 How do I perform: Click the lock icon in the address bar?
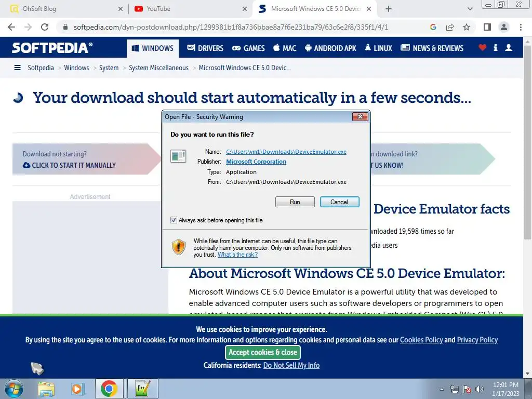click(x=66, y=27)
